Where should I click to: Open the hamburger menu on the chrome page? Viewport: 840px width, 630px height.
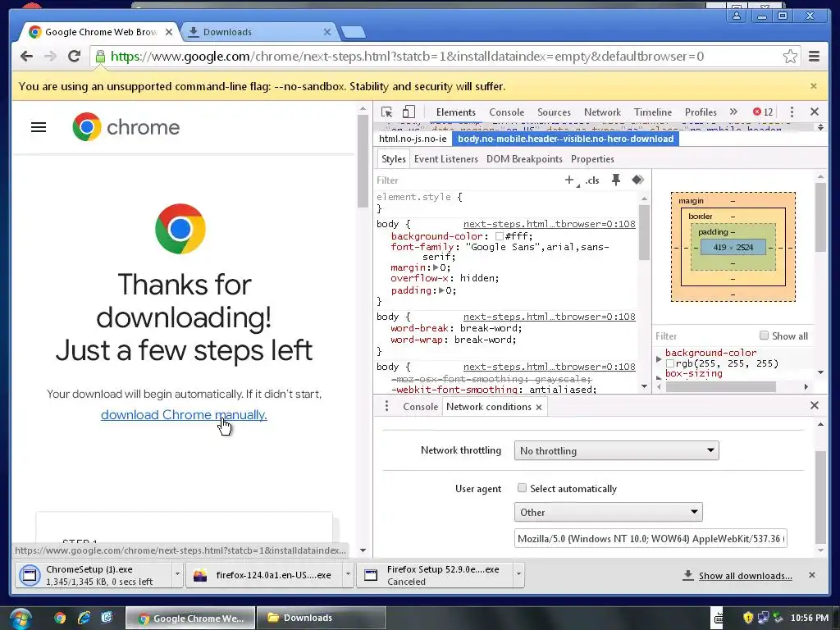tap(39, 127)
